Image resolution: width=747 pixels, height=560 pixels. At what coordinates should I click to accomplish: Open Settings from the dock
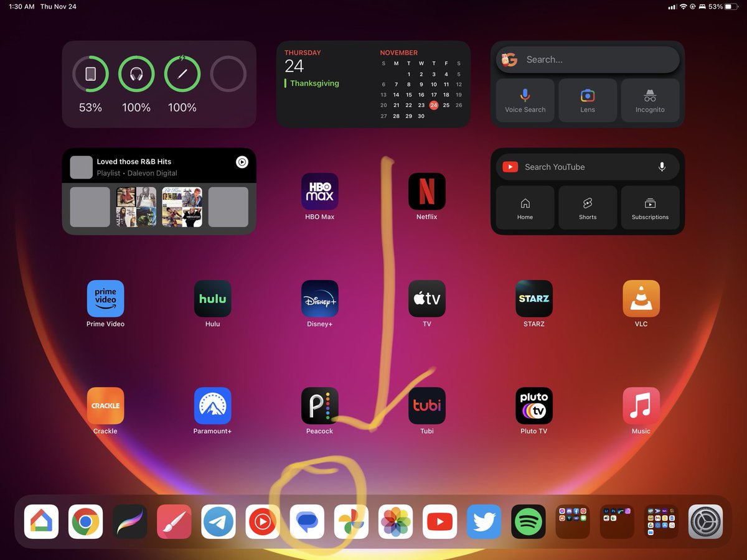coord(706,521)
